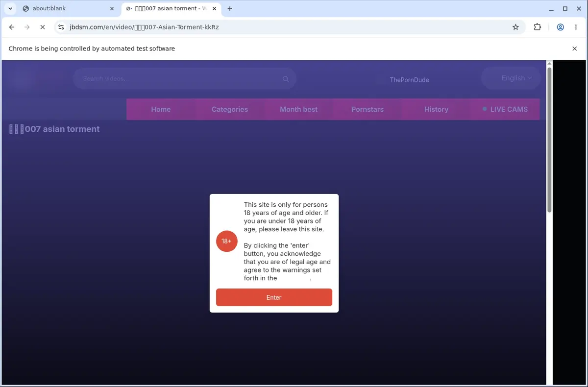
Task: Open the Month best menu item
Action: point(298,109)
